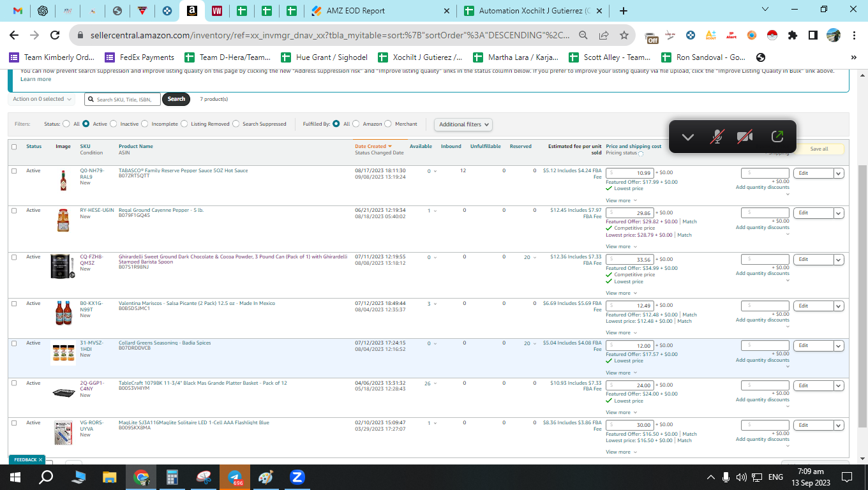Image resolution: width=868 pixels, height=490 pixels.
Task: Open Zoom from the taskbar
Action: tap(297, 477)
